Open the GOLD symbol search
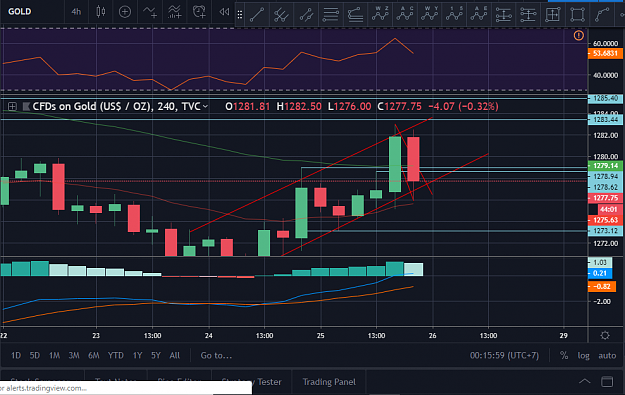 coord(20,12)
